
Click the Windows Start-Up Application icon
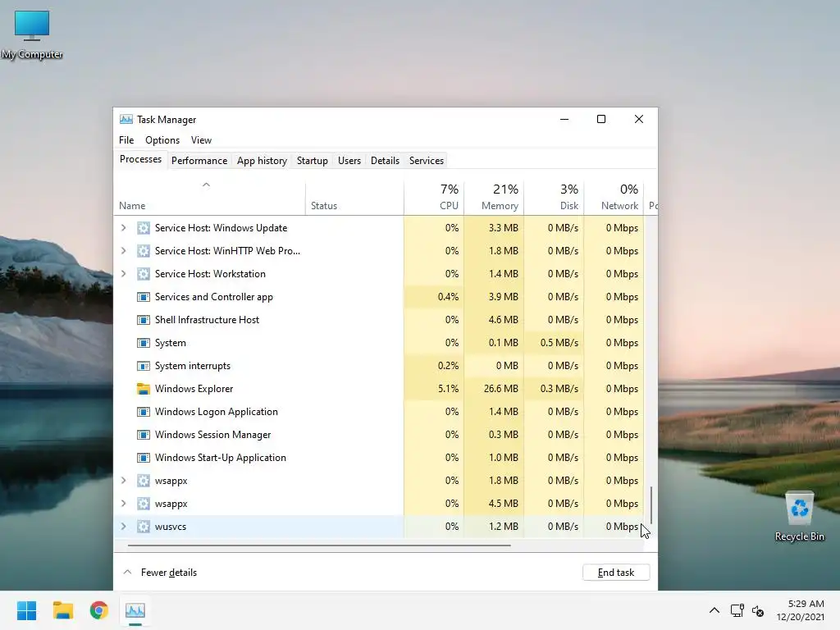pyautogui.click(x=143, y=458)
